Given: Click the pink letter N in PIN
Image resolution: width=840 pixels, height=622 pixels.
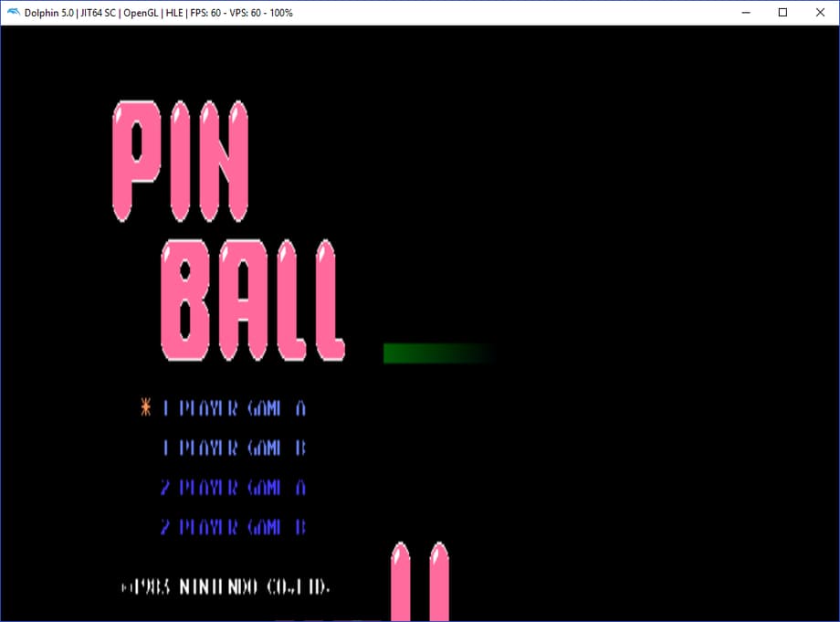Looking at the screenshot, I should point(224,160).
